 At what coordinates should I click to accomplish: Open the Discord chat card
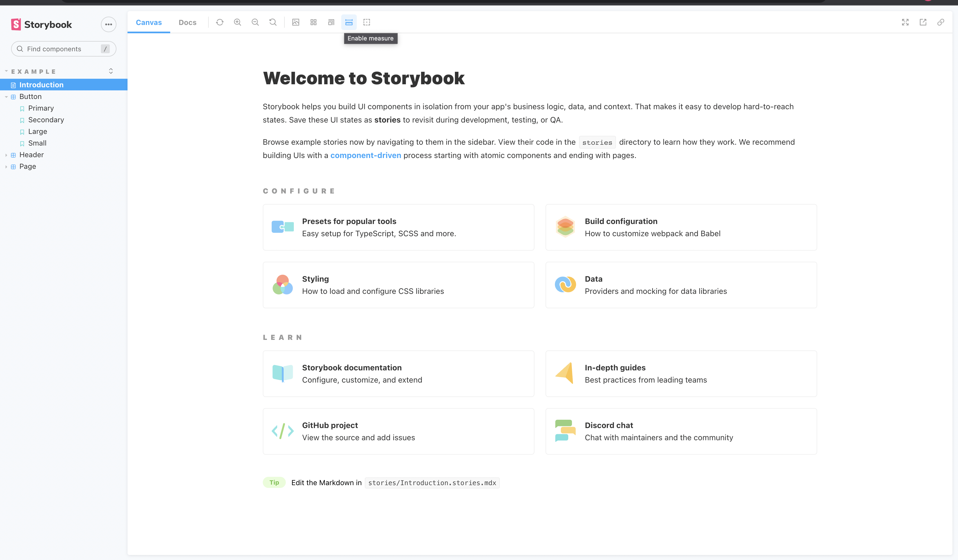681,431
